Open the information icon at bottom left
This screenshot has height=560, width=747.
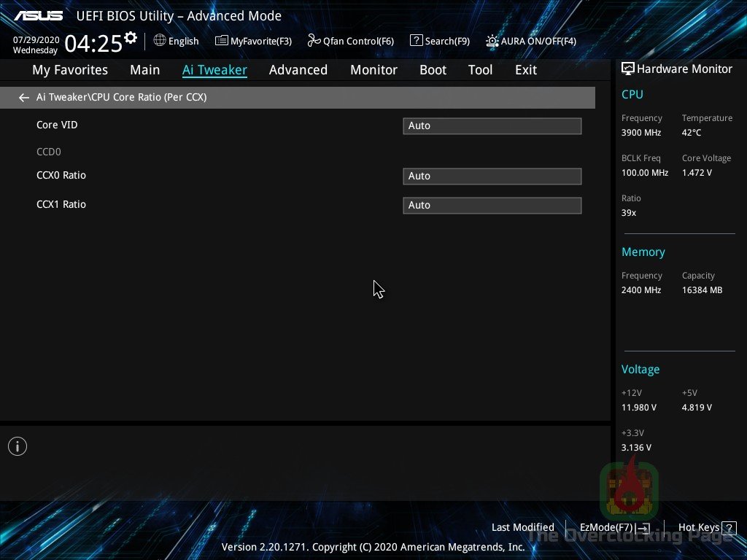point(17,446)
